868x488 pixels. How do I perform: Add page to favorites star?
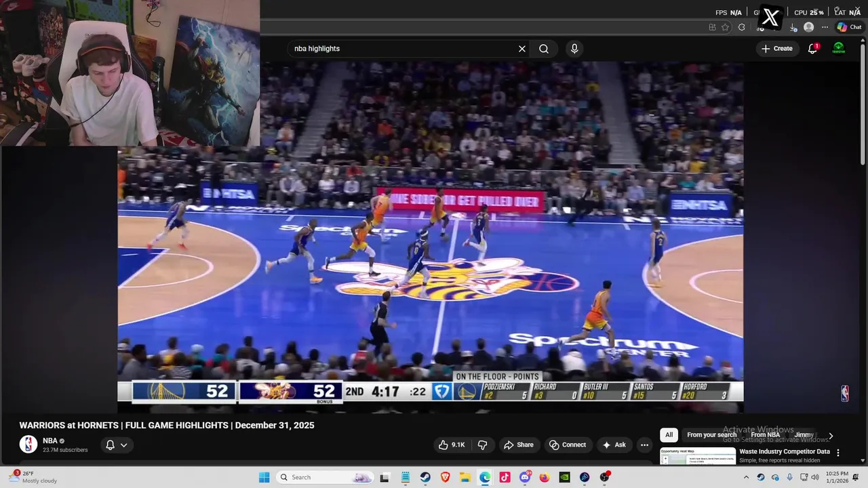(725, 27)
